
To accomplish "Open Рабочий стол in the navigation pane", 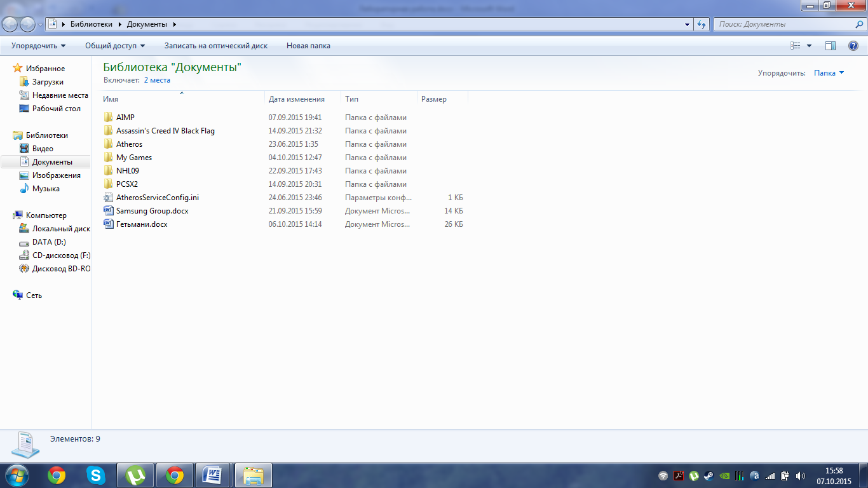I will (x=57, y=109).
